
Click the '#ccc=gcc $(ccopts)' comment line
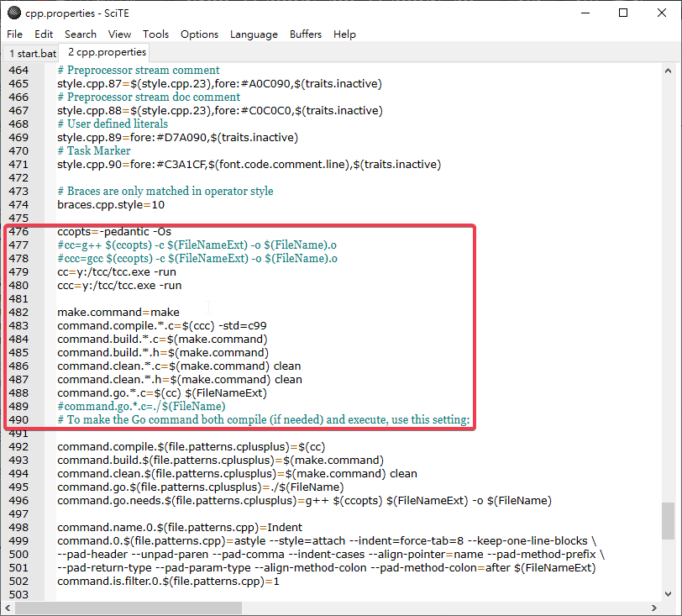point(197,259)
